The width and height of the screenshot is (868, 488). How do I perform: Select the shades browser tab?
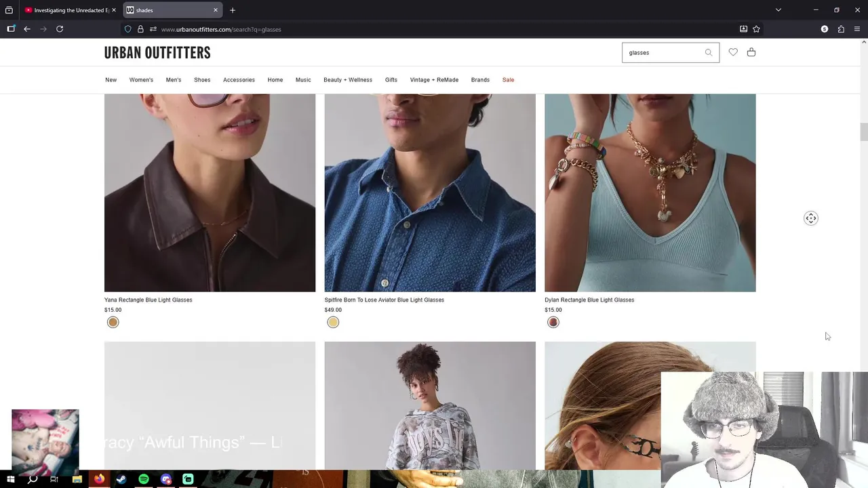pos(172,10)
